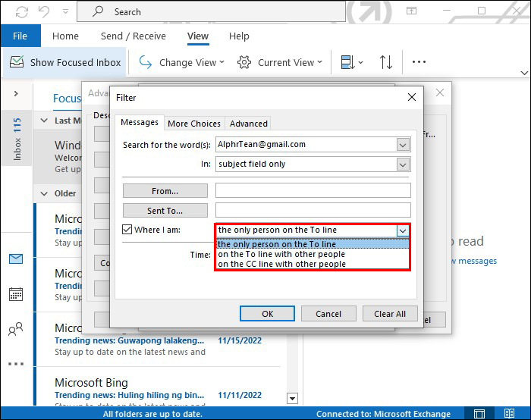Screen dimensions: 531x420
Task: Open the Mail navigation icon
Action: coord(16,259)
